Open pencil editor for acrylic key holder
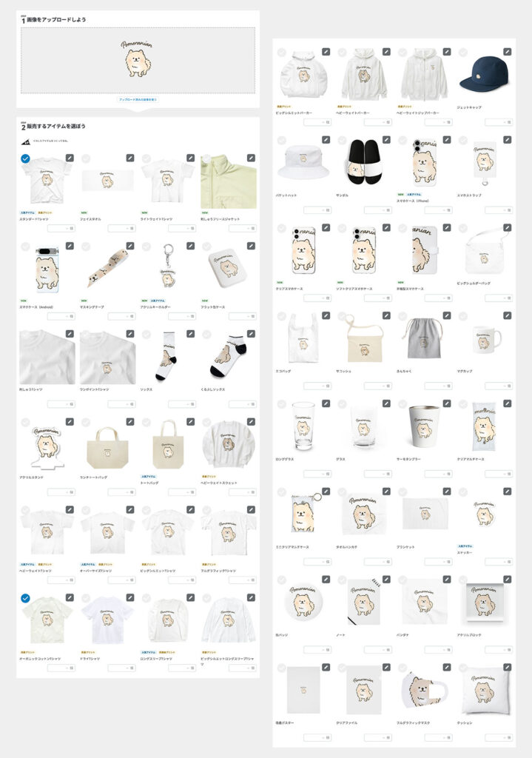532x758 pixels. (190, 246)
